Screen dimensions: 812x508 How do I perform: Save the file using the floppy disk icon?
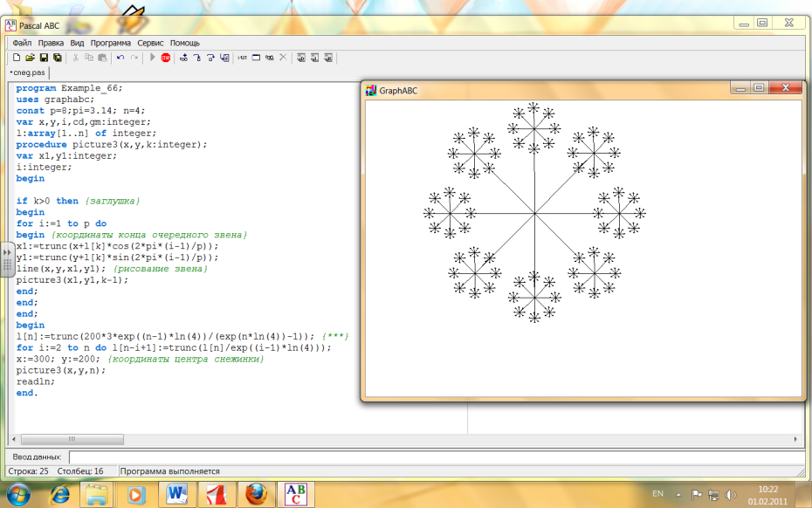44,58
